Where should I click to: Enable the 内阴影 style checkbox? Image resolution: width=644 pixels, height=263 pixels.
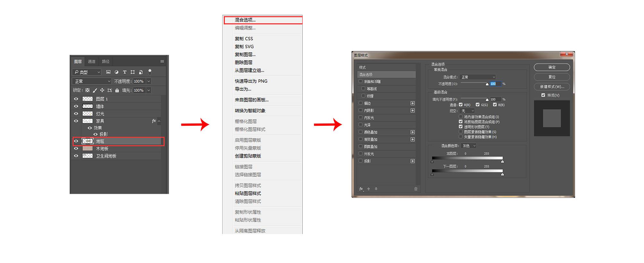click(360, 110)
